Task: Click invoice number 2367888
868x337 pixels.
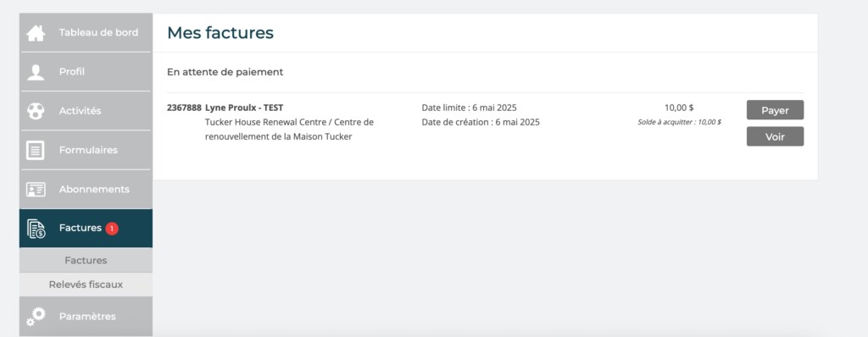Action: 184,108
